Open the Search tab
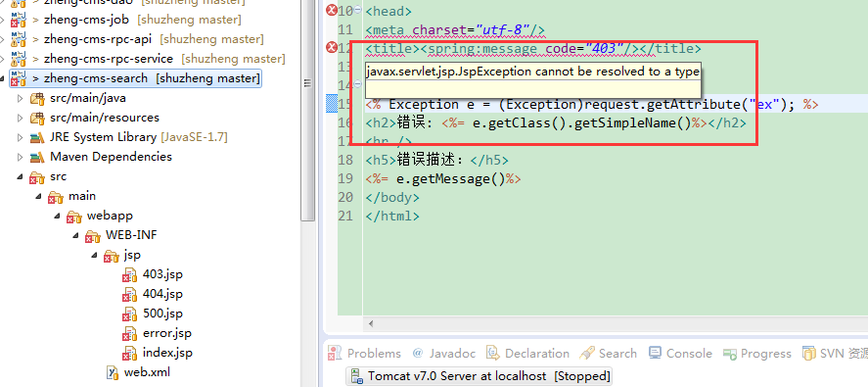The width and height of the screenshot is (868, 387). (608, 353)
